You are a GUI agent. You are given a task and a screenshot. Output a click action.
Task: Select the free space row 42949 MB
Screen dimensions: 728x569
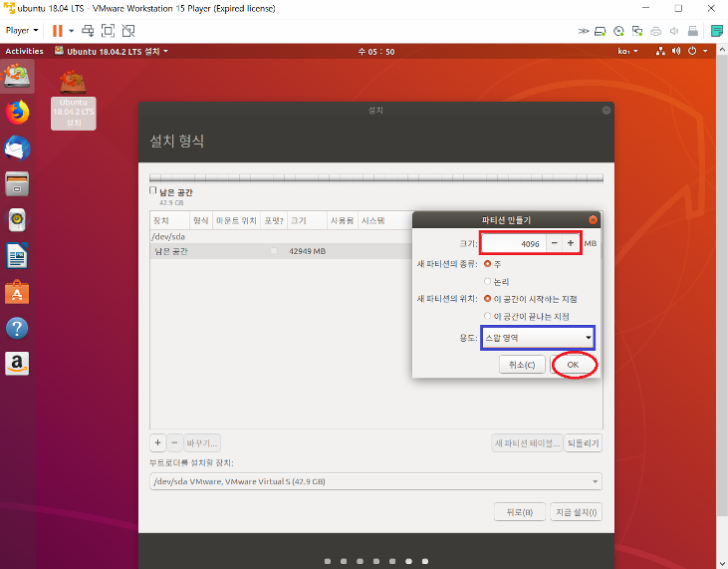click(281, 251)
